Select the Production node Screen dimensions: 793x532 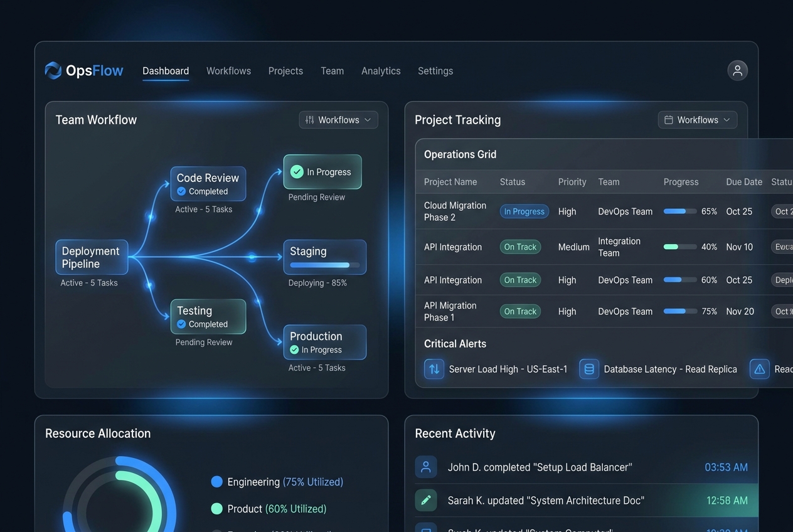(325, 342)
